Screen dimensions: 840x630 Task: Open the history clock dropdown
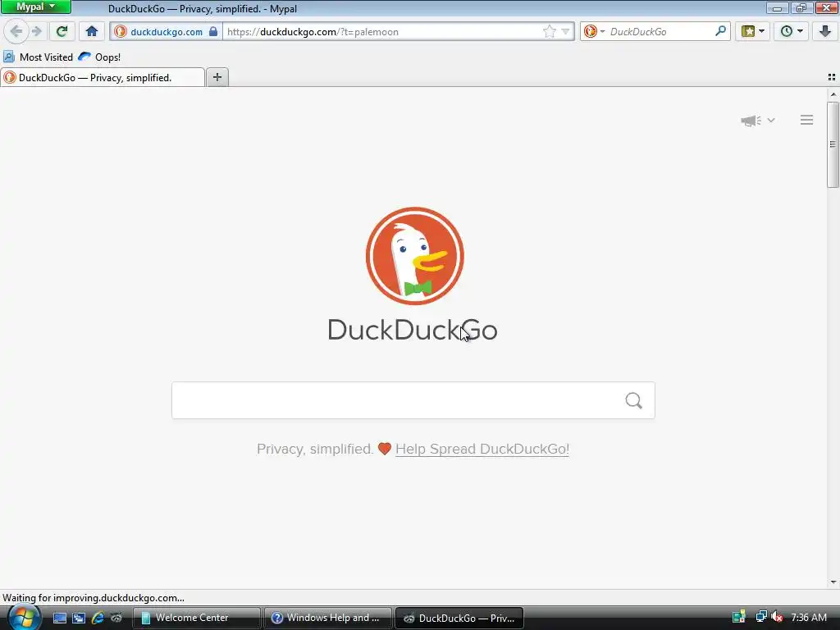click(792, 31)
